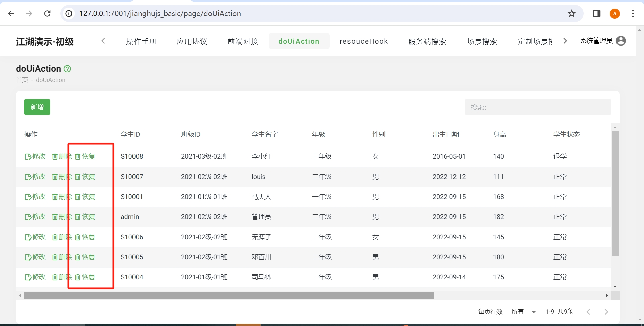Click the green 新增 button
The image size is (644, 326).
click(37, 107)
